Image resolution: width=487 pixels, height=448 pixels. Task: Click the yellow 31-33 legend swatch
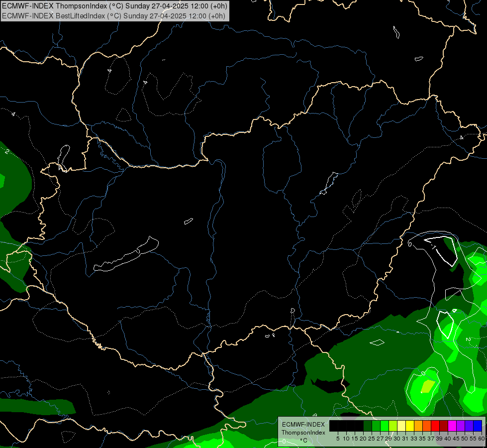tap(410, 426)
